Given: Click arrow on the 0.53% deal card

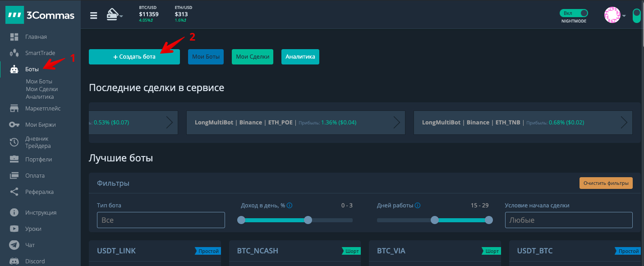Looking at the screenshot, I should [170, 123].
